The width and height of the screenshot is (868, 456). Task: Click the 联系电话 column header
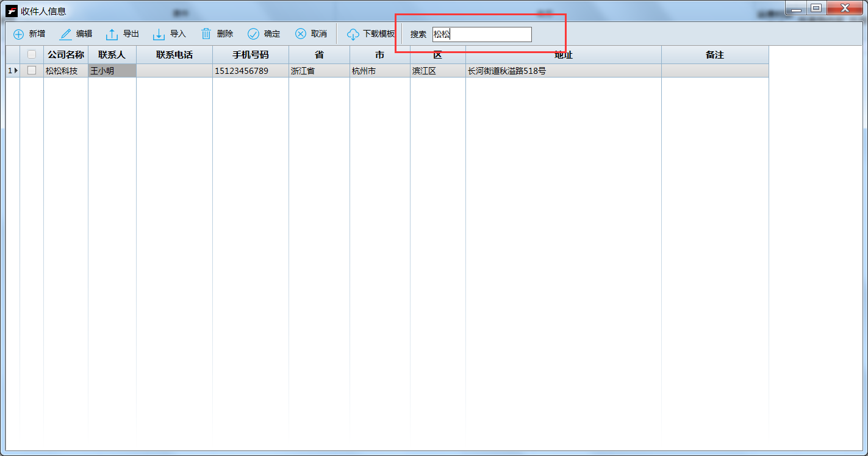(x=174, y=54)
